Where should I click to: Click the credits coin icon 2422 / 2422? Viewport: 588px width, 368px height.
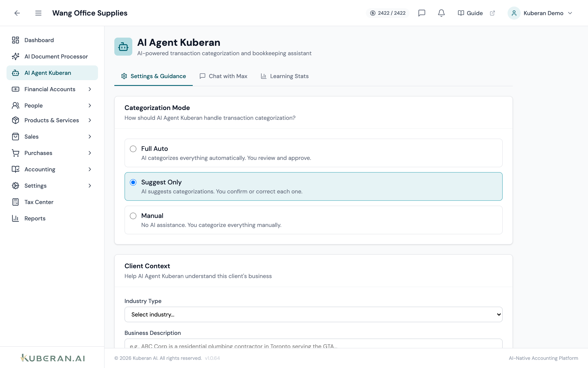point(373,13)
